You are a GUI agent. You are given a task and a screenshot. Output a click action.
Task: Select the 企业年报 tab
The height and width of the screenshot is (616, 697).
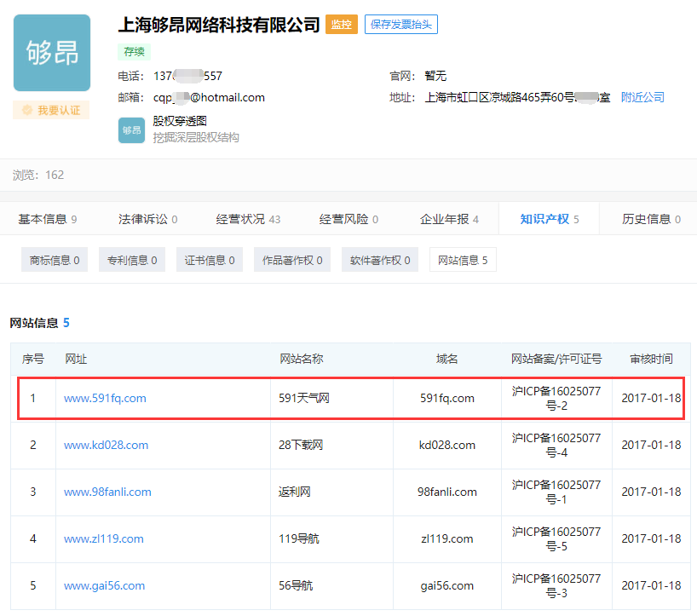tap(449, 219)
